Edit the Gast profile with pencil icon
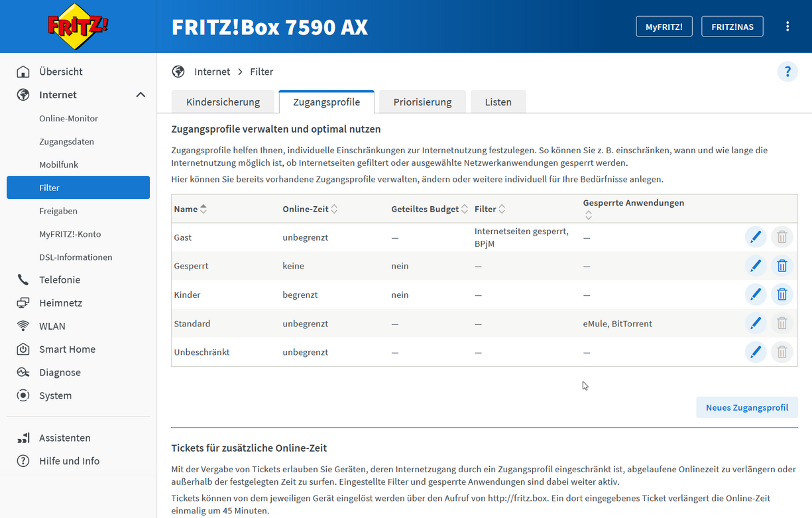The width and height of the screenshot is (812, 518). point(756,237)
